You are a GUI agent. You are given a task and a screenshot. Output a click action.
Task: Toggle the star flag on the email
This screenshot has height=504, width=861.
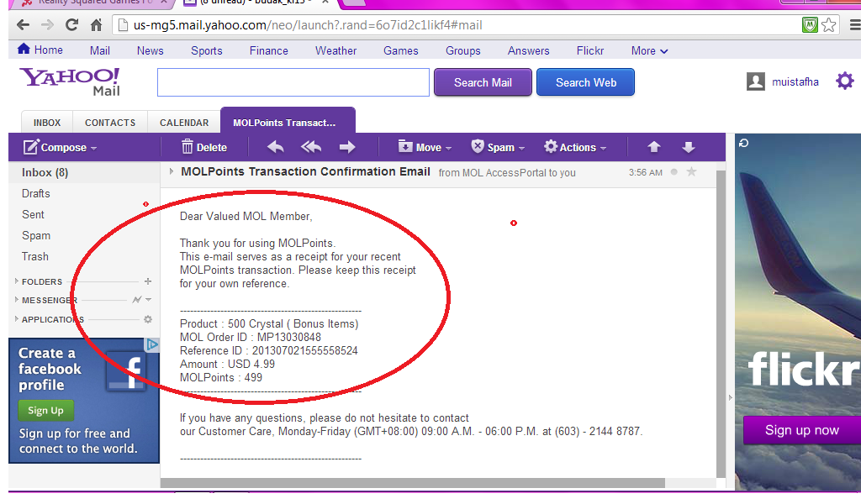point(692,172)
